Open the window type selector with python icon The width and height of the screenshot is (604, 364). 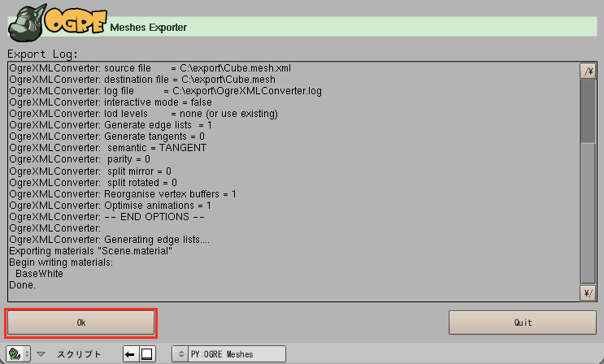coord(18,353)
